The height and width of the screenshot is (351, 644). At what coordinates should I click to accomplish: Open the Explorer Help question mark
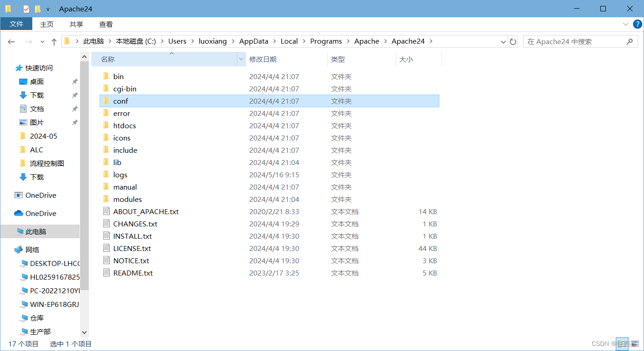coord(637,24)
